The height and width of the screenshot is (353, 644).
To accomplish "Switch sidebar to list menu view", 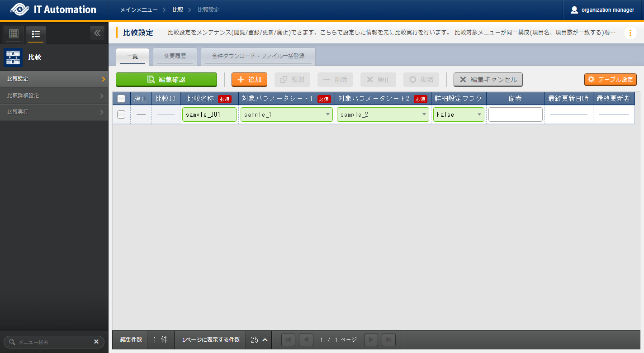I will 36,34.
